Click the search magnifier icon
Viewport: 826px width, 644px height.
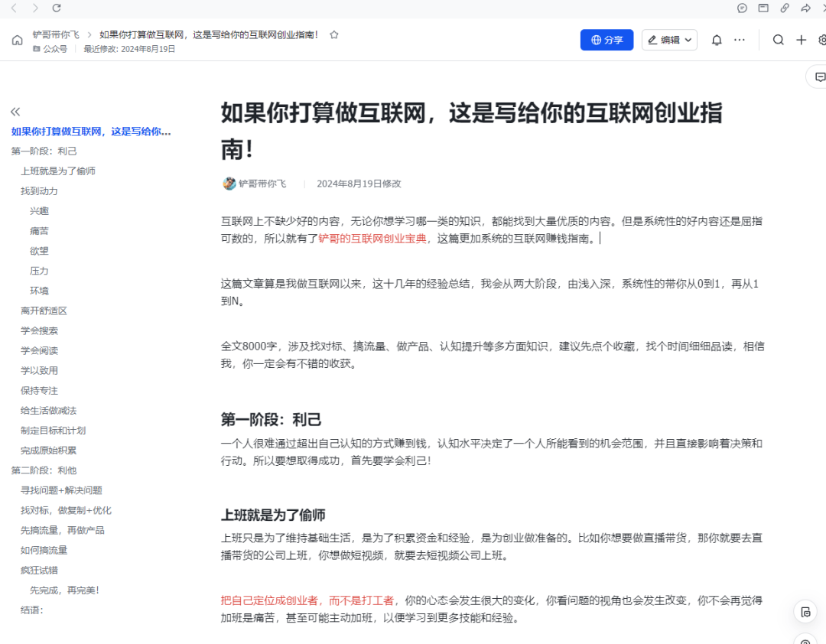(x=778, y=39)
